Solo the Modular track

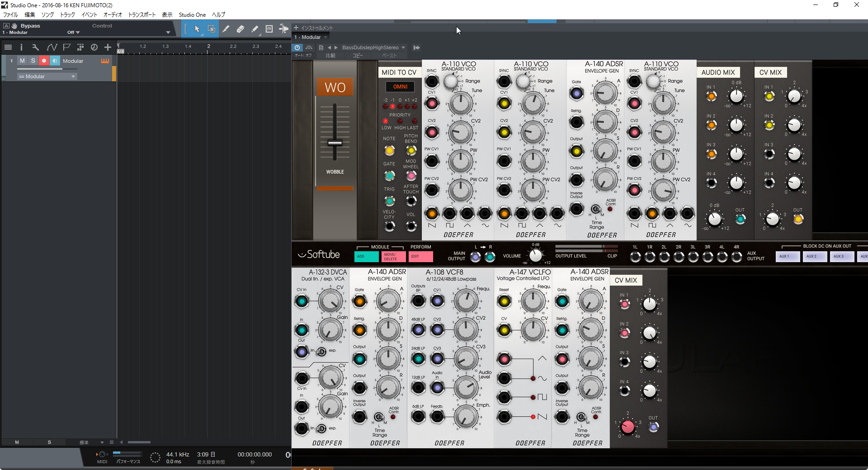(x=33, y=61)
